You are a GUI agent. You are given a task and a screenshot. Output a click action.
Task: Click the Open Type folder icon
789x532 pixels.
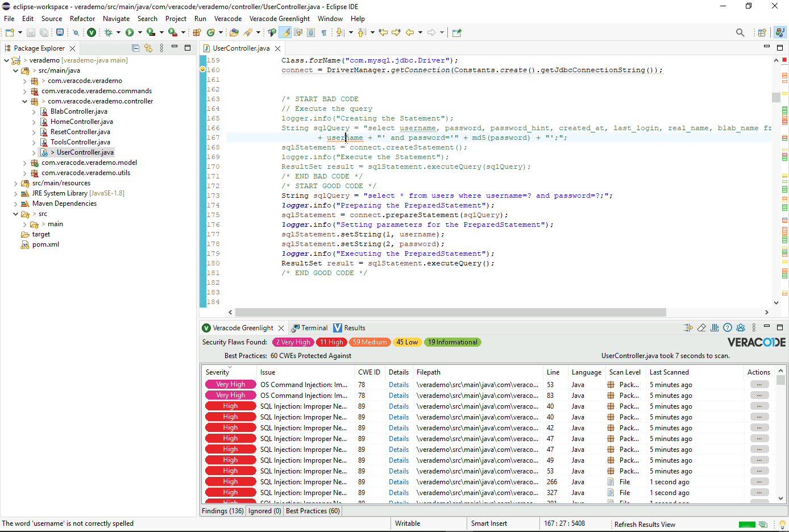pos(234,32)
